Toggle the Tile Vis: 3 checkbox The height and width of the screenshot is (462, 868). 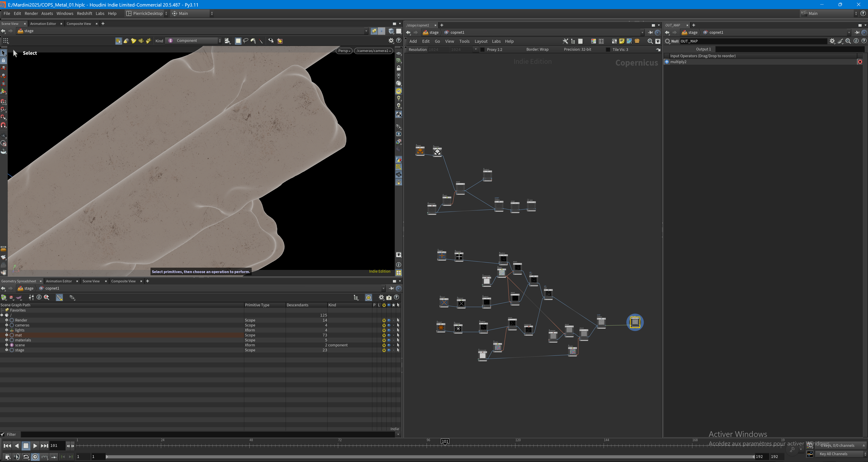pyautogui.click(x=608, y=50)
